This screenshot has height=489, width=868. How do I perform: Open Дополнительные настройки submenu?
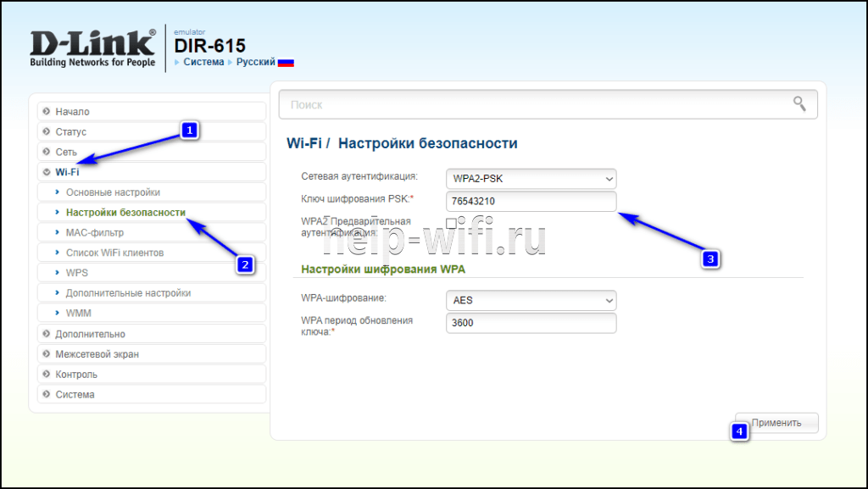[x=152, y=292]
